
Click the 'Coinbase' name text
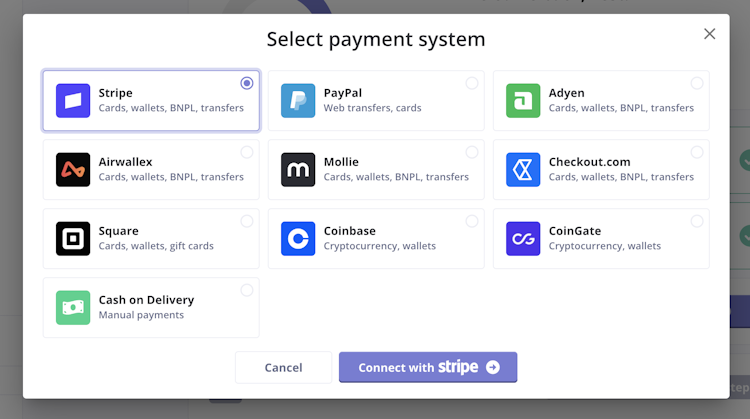pos(350,231)
